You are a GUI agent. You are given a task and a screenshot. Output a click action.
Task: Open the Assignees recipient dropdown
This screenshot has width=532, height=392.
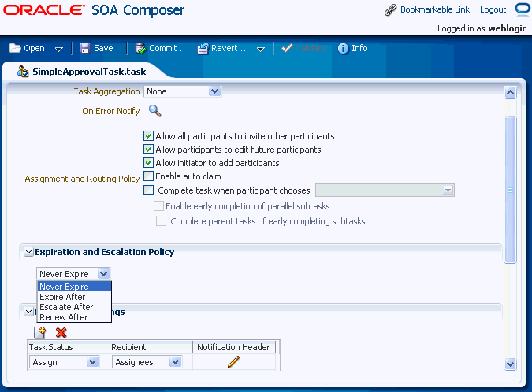[x=175, y=362]
